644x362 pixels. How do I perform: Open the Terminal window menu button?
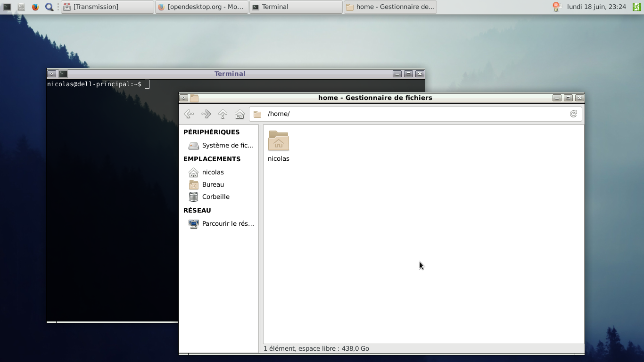[x=52, y=74]
